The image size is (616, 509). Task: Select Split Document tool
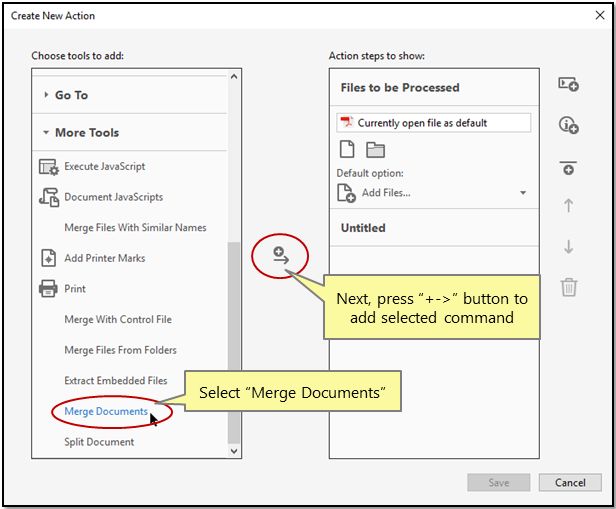pyautogui.click(x=99, y=442)
